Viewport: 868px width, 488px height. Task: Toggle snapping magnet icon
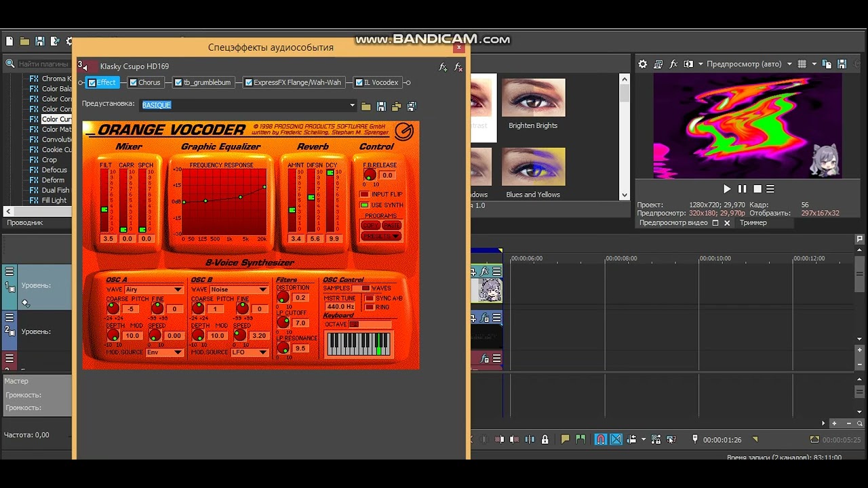point(601,439)
